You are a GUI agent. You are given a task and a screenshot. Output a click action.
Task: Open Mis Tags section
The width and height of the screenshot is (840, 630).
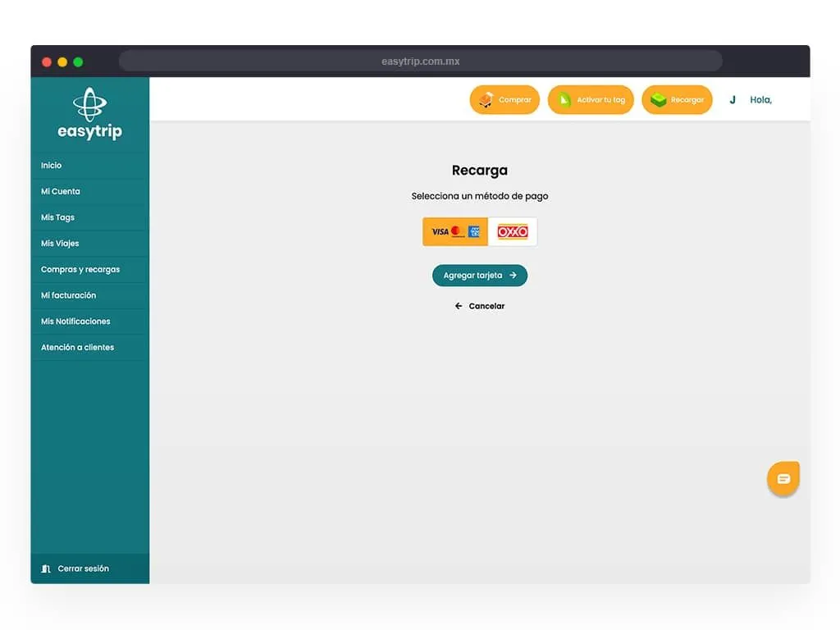pos(90,217)
